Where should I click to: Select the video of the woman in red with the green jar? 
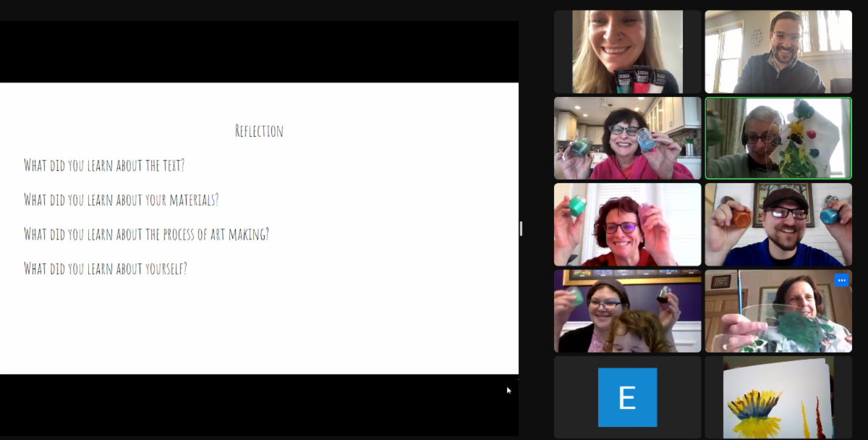click(x=627, y=224)
